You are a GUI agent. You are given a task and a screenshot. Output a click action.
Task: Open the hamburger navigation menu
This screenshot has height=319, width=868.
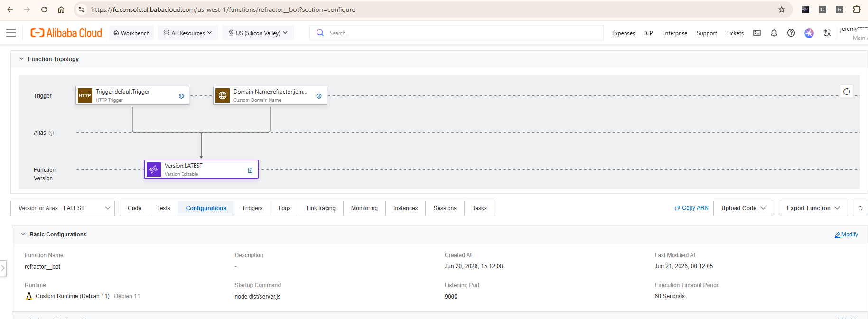pos(11,33)
